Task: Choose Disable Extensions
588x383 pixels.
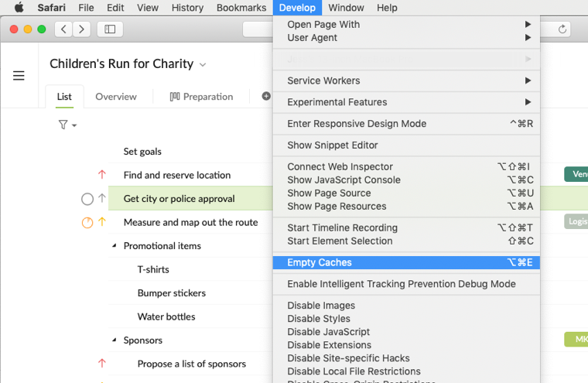Action: point(406,345)
